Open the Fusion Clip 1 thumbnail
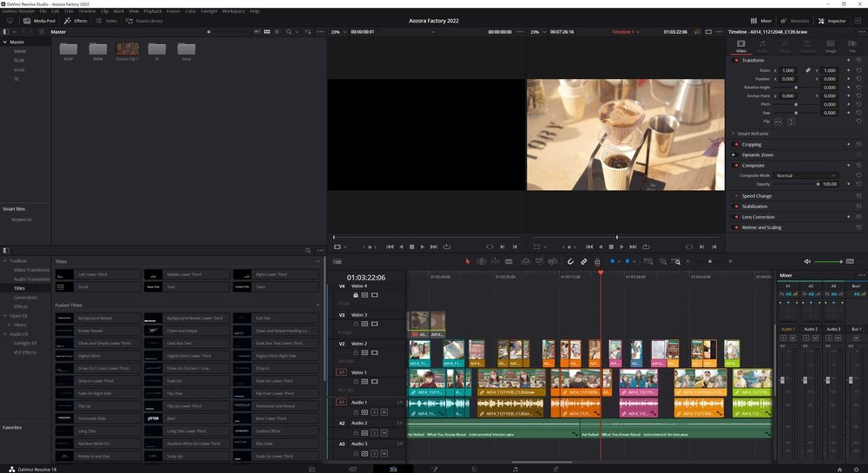The height and width of the screenshot is (473, 868). (127, 50)
